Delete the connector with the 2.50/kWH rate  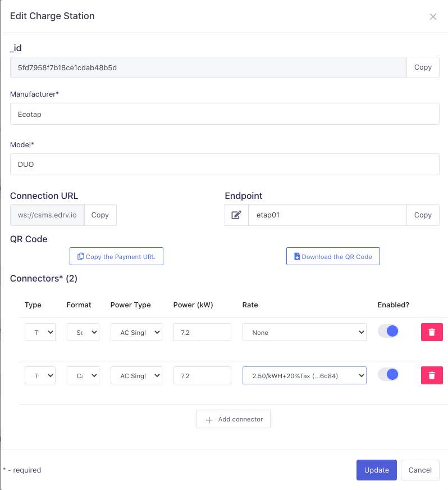click(432, 375)
